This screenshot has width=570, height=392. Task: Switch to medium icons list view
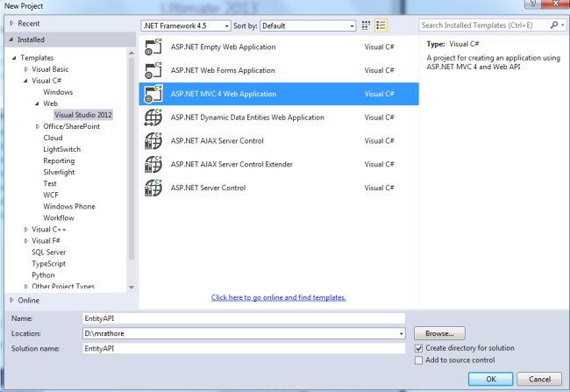[x=381, y=25]
